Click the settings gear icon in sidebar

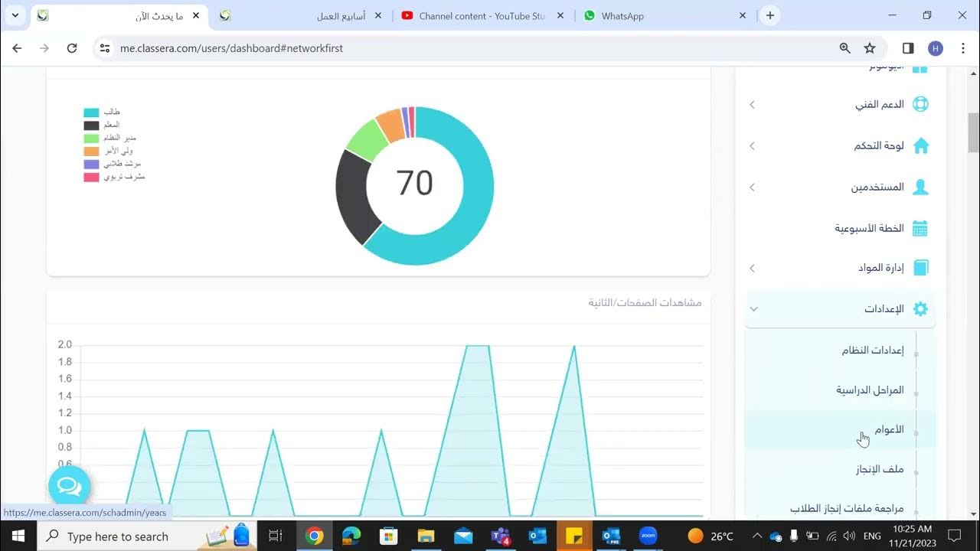[x=921, y=309]
